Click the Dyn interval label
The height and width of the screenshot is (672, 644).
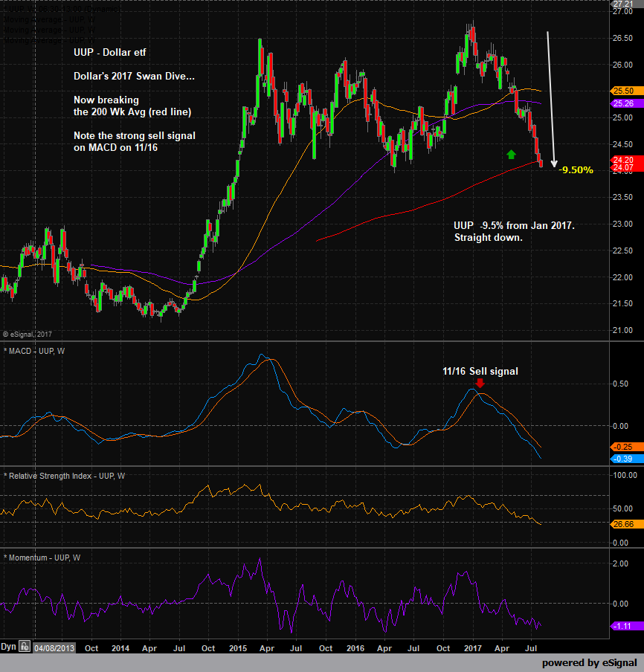pos(9,647)
